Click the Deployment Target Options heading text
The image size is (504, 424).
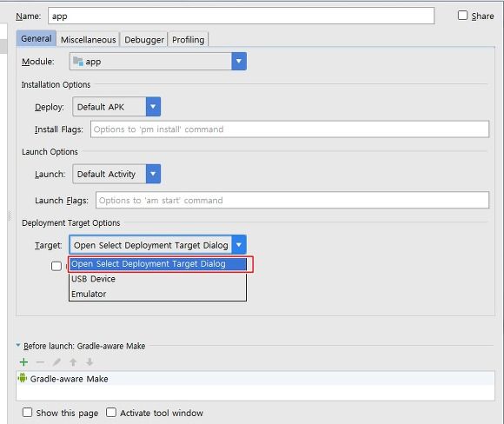click(71, 222)
